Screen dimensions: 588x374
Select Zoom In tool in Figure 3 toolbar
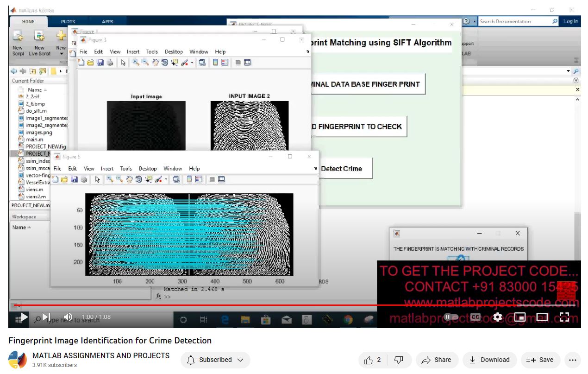(136, 63)
